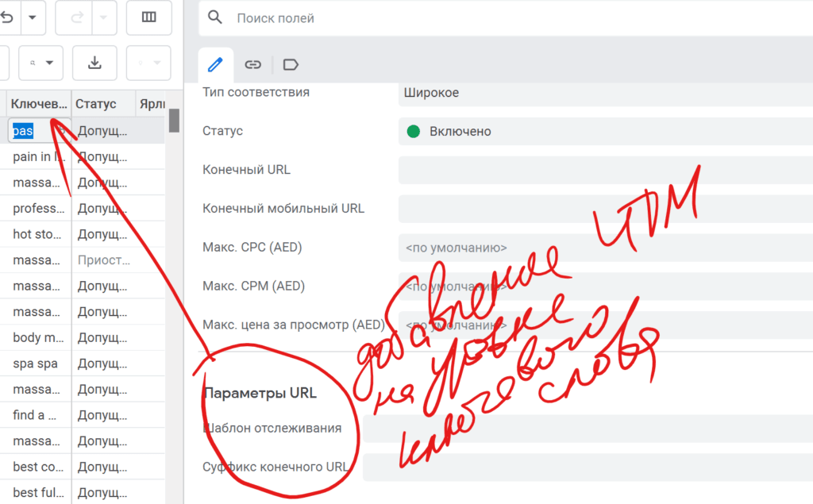Click the Приост... paused status cell
813x504 pixels.
(104, 260)
